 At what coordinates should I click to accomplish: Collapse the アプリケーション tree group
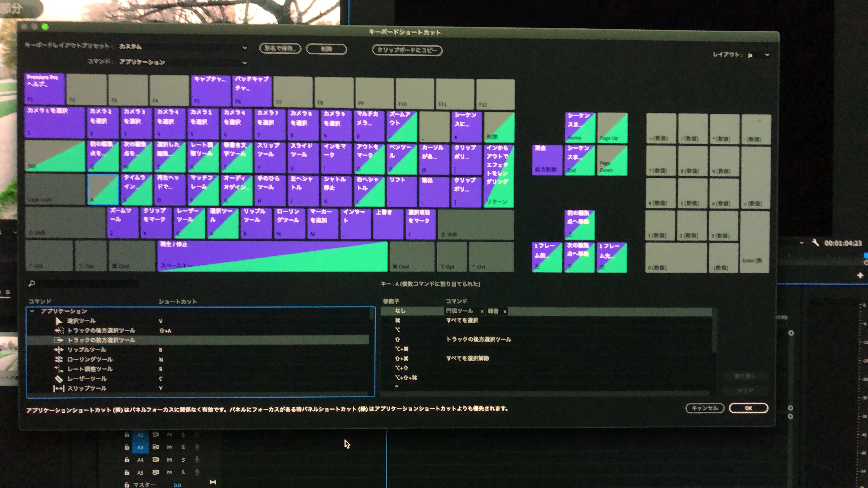[x=32, y=311]
